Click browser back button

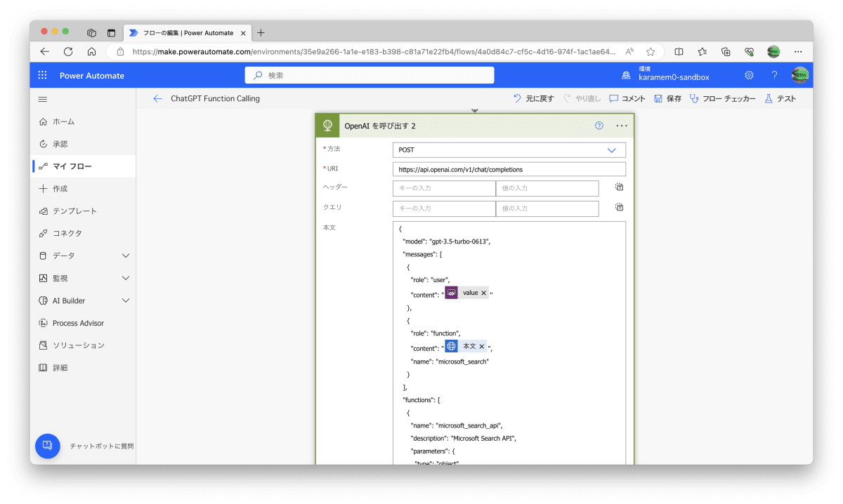[x=45, y=51]
